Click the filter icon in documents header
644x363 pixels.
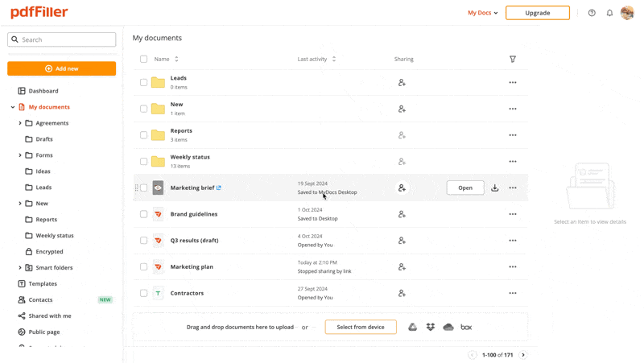tap(513, 59)
